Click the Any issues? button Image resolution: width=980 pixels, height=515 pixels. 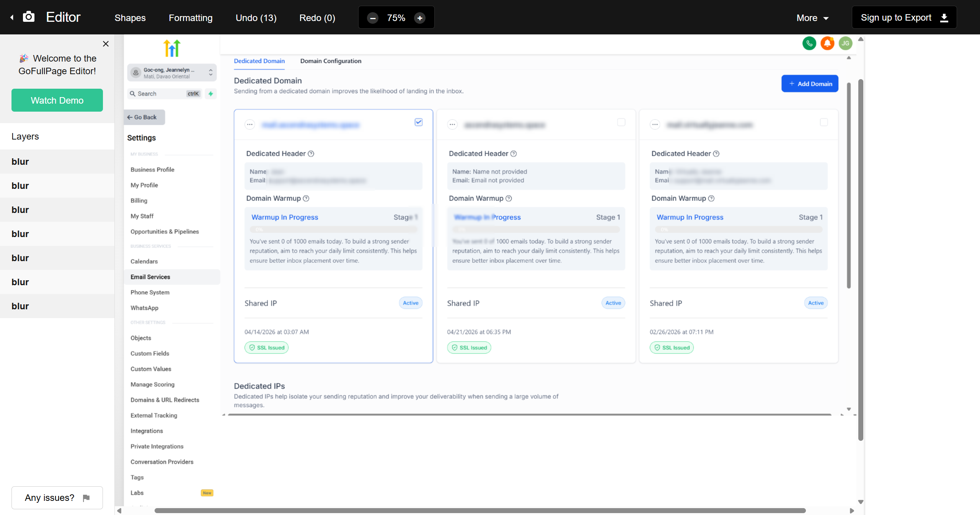[57, 498]
